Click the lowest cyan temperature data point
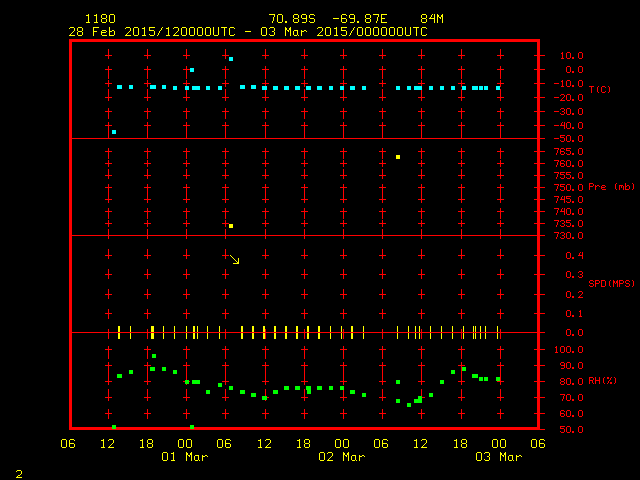 (x=114, y=132)
